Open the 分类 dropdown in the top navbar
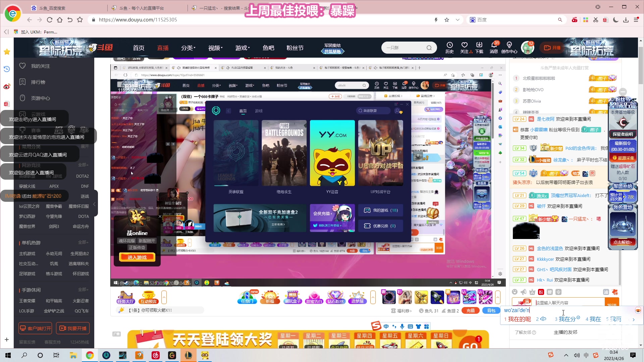The height and width of the screenshot is (362, 644). pyautogui.click(x=188, y=48)
